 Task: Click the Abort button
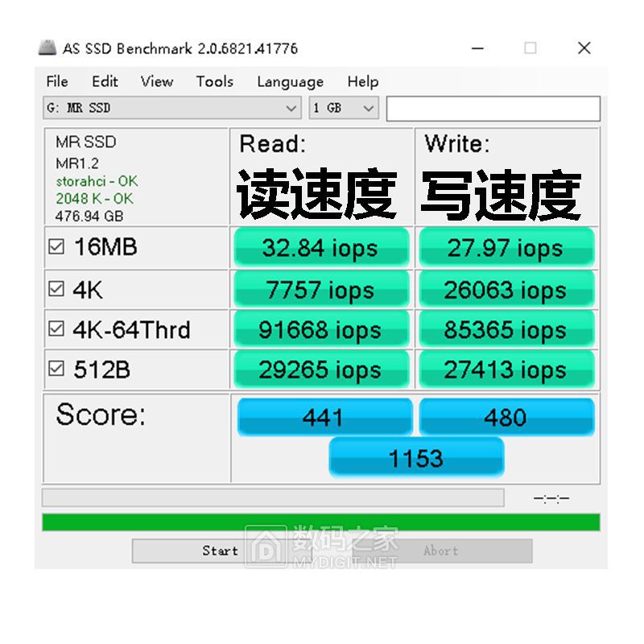coord(440,551)
